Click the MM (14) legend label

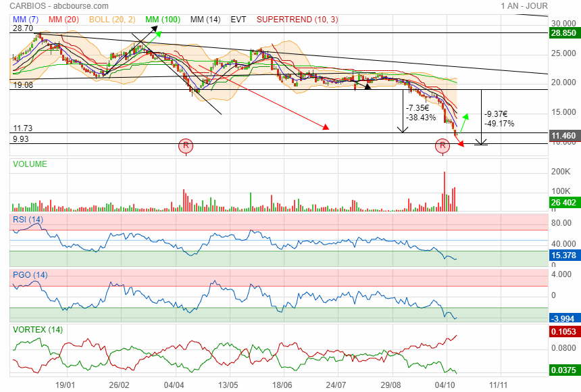tap(205, 20)
